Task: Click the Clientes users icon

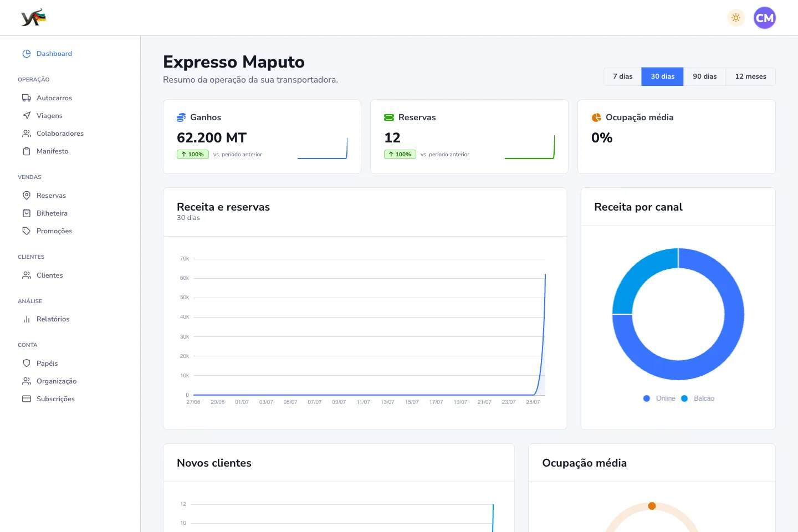Action: pyautogui.click(x=27, y=275)
